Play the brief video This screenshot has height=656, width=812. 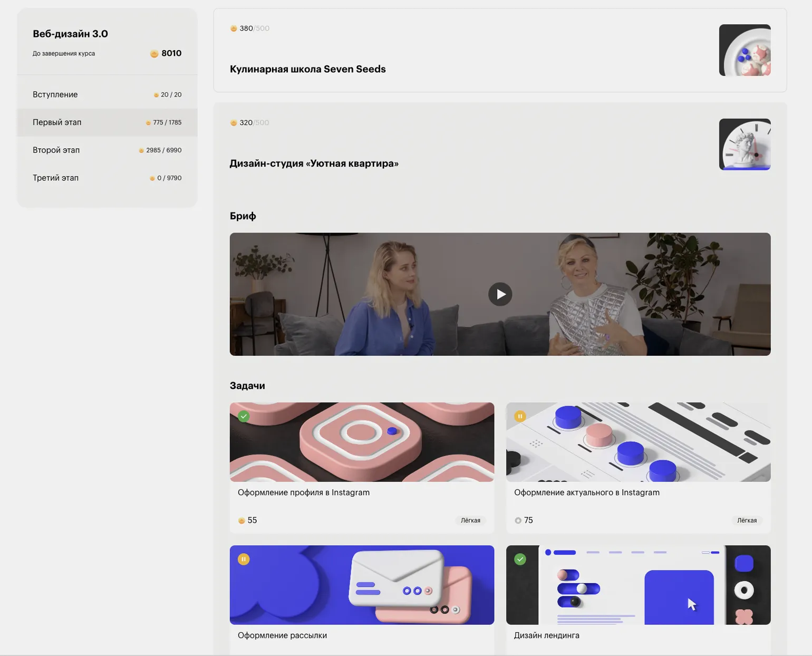click(500, 294)
